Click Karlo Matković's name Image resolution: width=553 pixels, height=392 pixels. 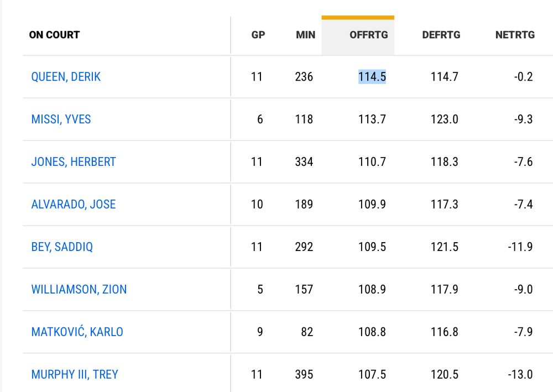pyautogui.click(x=77, y=332)
